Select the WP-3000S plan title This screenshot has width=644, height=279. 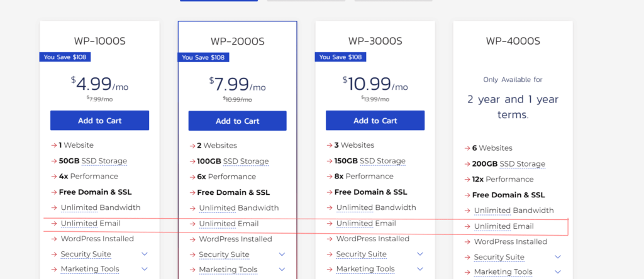tap(375, 41)
